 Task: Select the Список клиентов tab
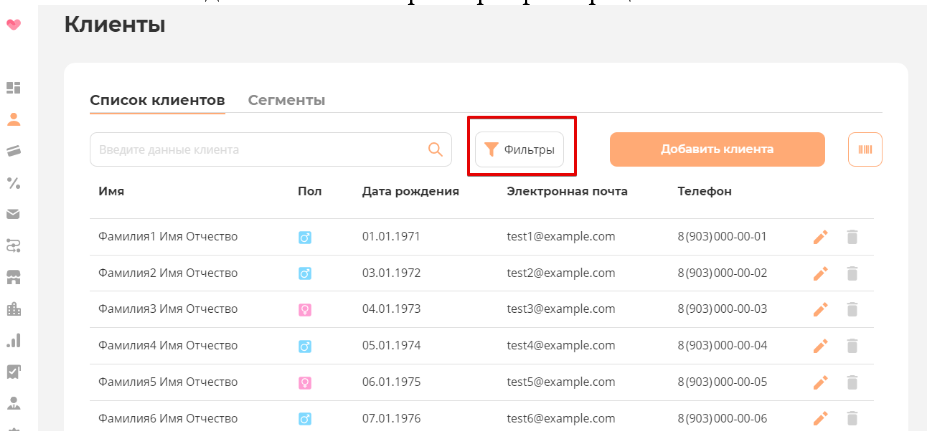(157, 100)
